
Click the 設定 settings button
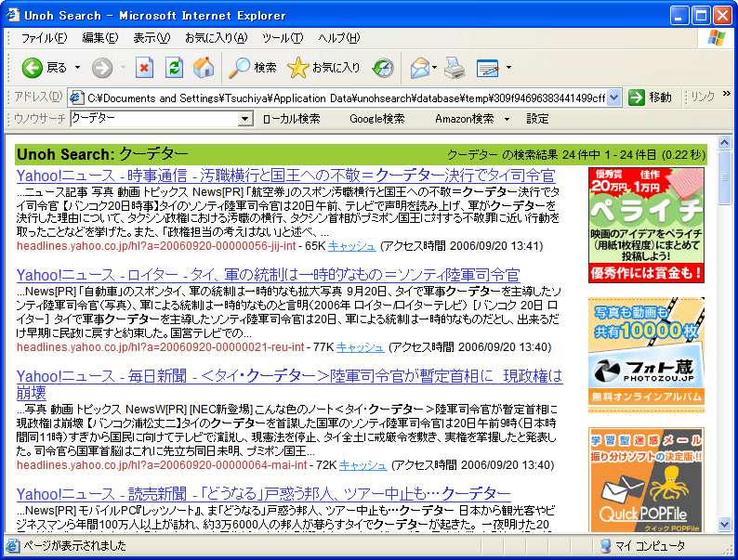point(537,119)
